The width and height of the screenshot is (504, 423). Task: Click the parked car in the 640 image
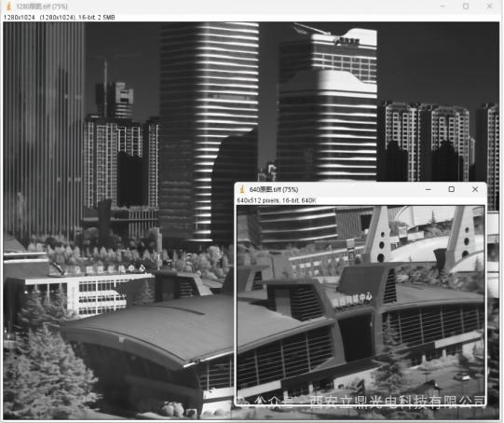[x=462, y=376]
